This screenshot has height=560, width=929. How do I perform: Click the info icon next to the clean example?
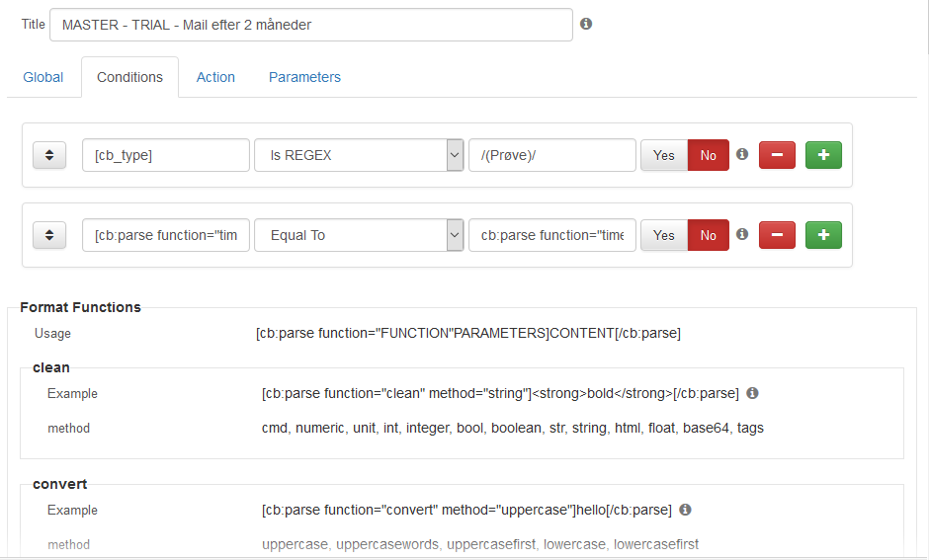pyautogui.click(x=752, y=393)
